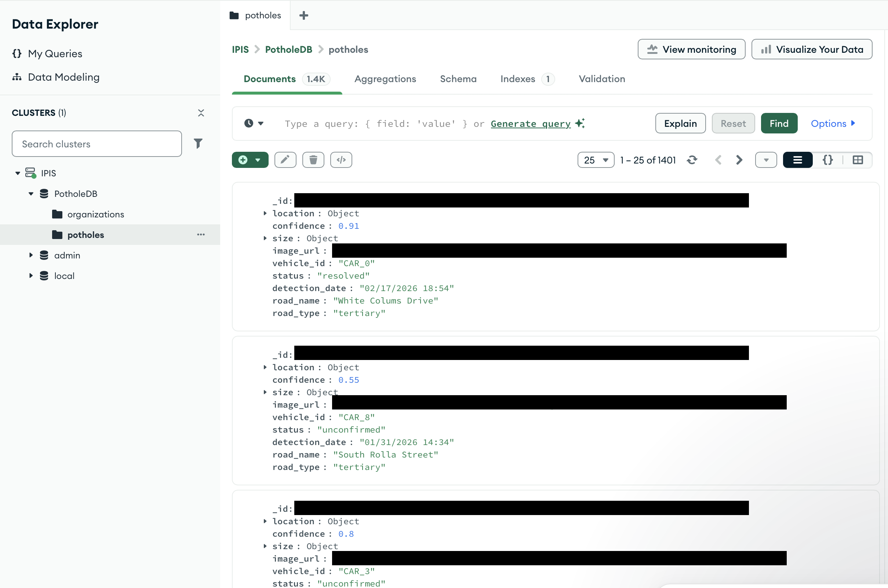Open the Aggregations tab

click(x=385, y=79)
